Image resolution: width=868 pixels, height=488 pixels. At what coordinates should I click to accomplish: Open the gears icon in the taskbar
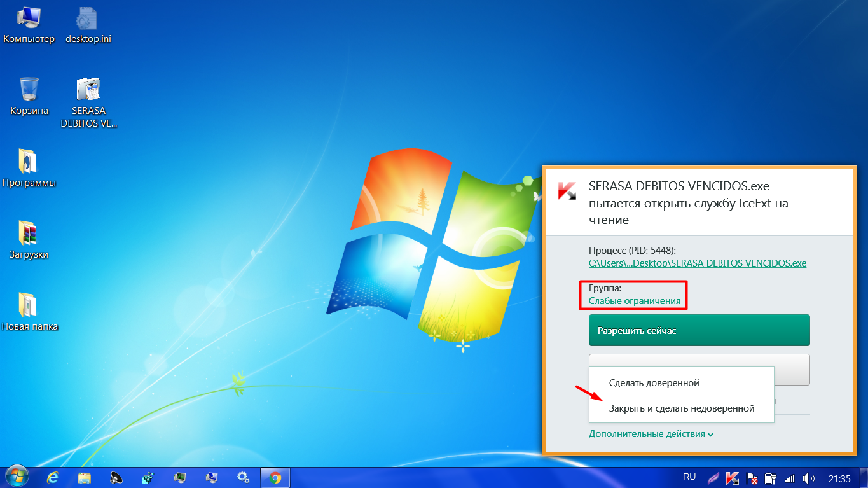243,477
